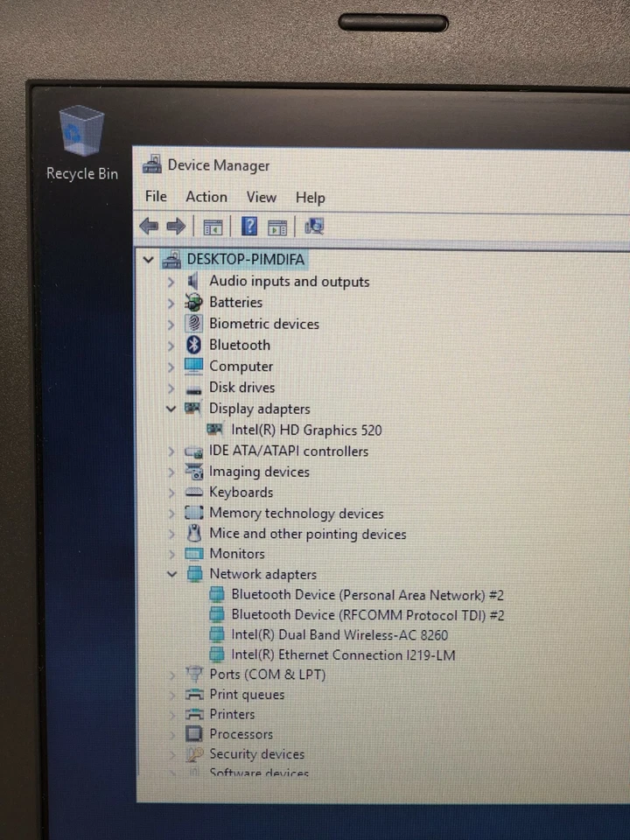Click the Imaging devices camera icon
The image size is (630, 840).
193,472
